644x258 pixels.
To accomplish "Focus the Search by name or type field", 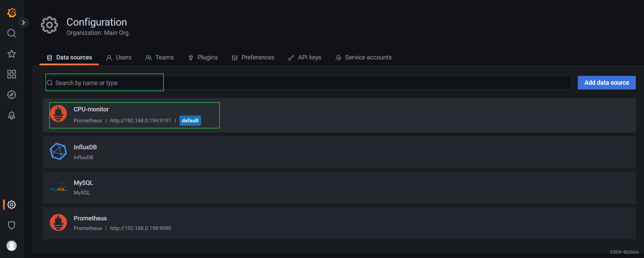I will coord(307,83).
